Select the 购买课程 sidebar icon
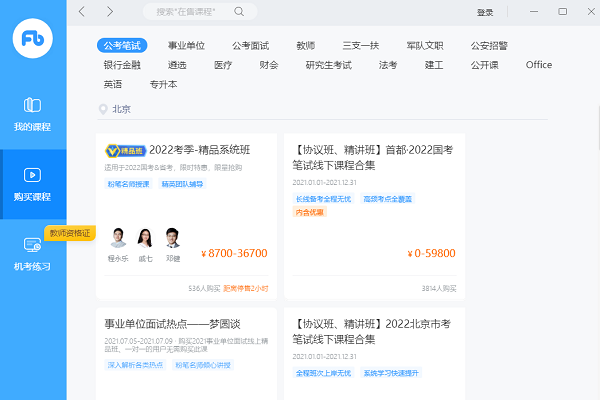600x400 pixels. coord(33,175)
